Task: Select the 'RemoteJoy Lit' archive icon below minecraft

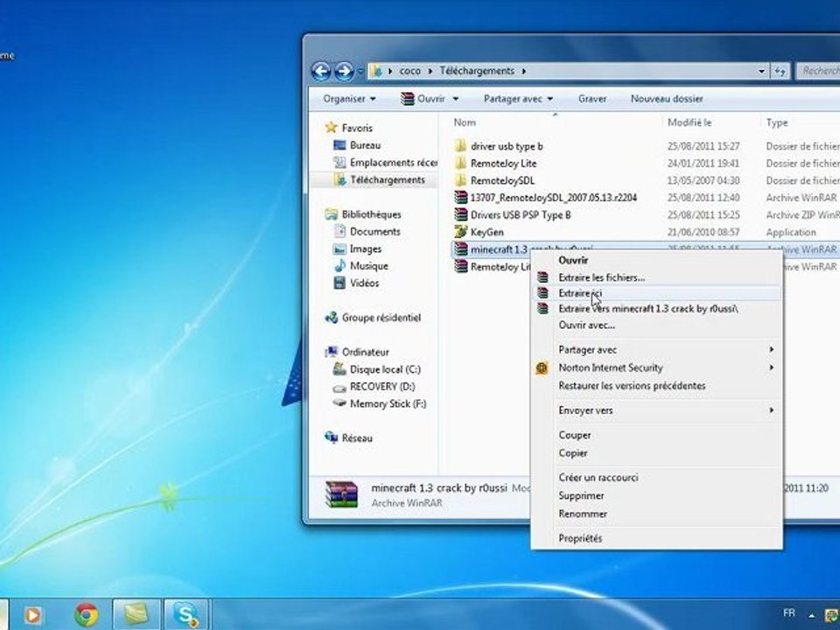Action: [460, 266]
